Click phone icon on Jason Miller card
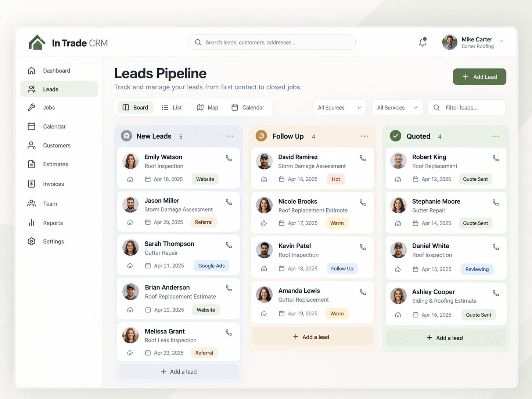Image resolution: width=532 pixels, height=399 pixels. [229, 202]
